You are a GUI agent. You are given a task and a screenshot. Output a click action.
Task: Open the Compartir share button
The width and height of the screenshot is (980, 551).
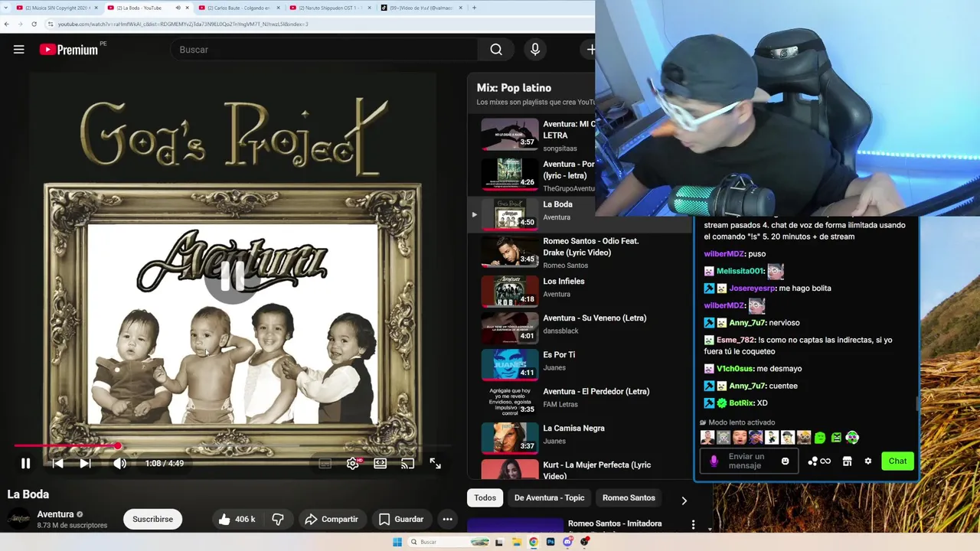tap(332, 519)
